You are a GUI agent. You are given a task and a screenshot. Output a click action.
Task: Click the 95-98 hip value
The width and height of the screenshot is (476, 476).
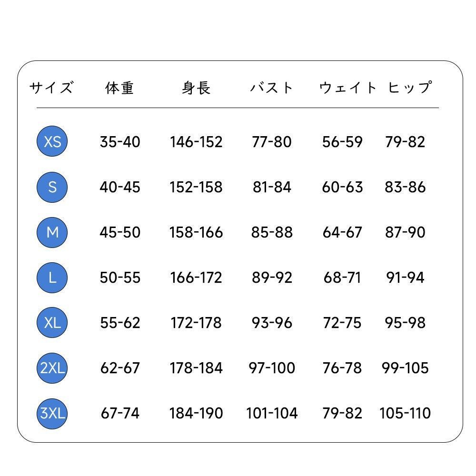(405, 323)
